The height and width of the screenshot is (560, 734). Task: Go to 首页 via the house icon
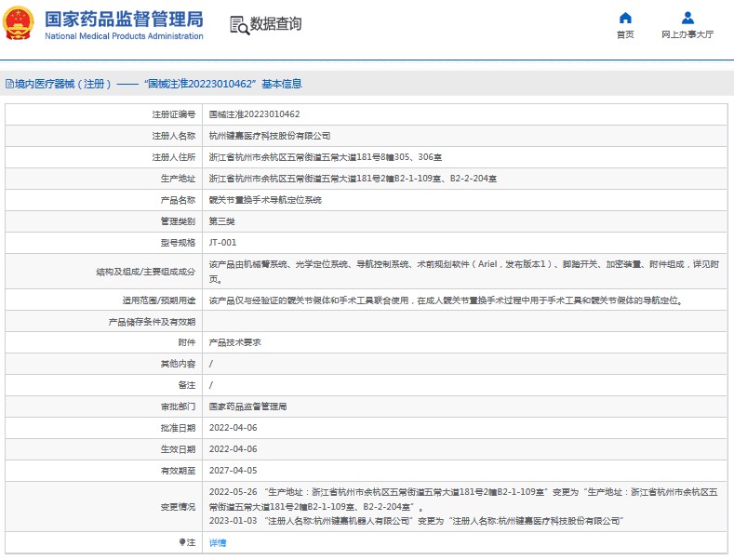[625, 18]
